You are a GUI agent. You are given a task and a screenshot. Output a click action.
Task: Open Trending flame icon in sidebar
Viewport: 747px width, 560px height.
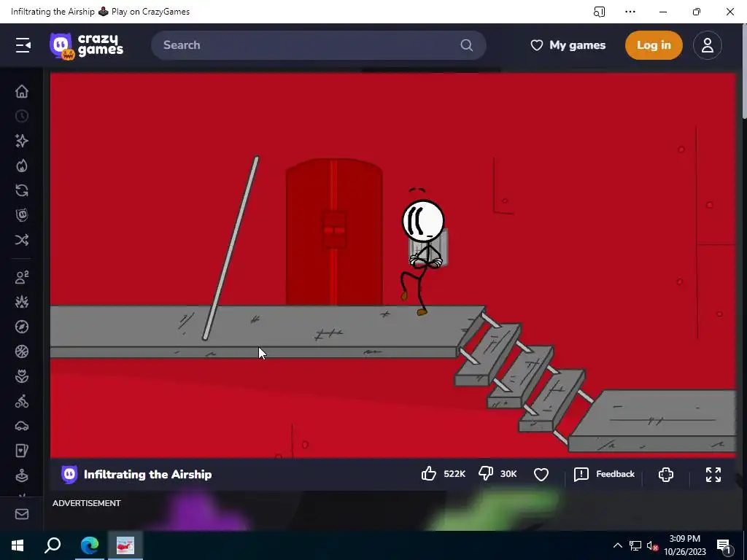click(22, 166)
